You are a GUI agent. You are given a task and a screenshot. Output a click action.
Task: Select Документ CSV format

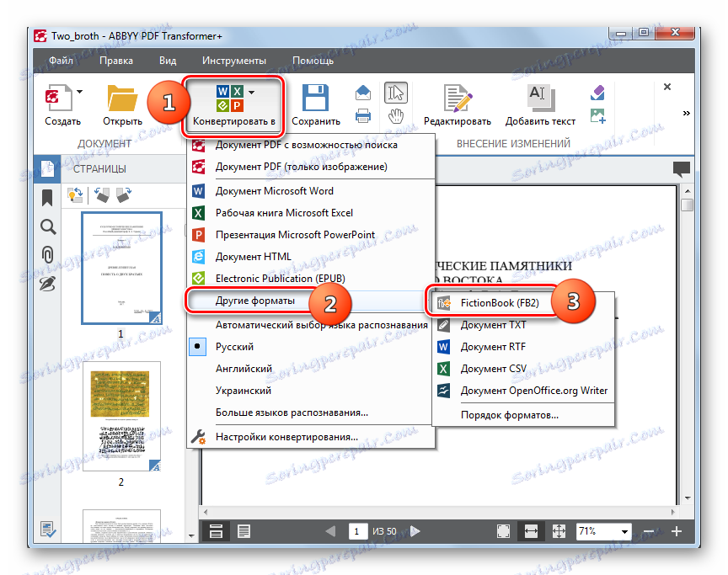click(522, 369)
